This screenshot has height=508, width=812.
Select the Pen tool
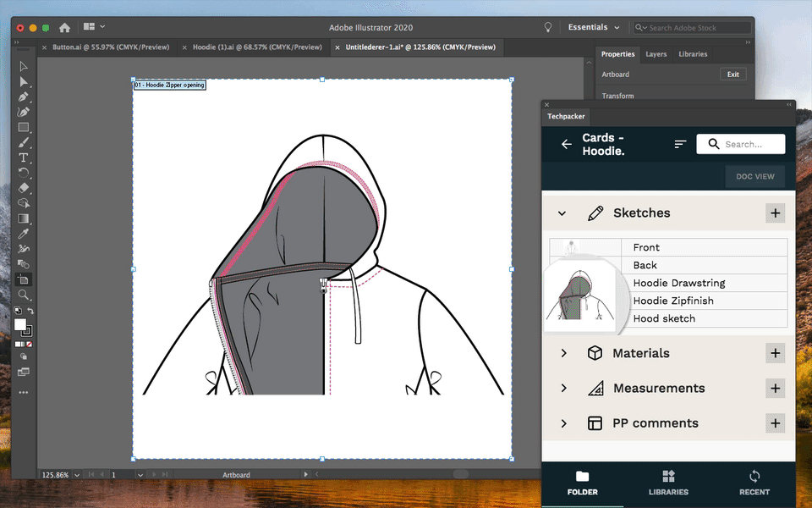(24, 97)
